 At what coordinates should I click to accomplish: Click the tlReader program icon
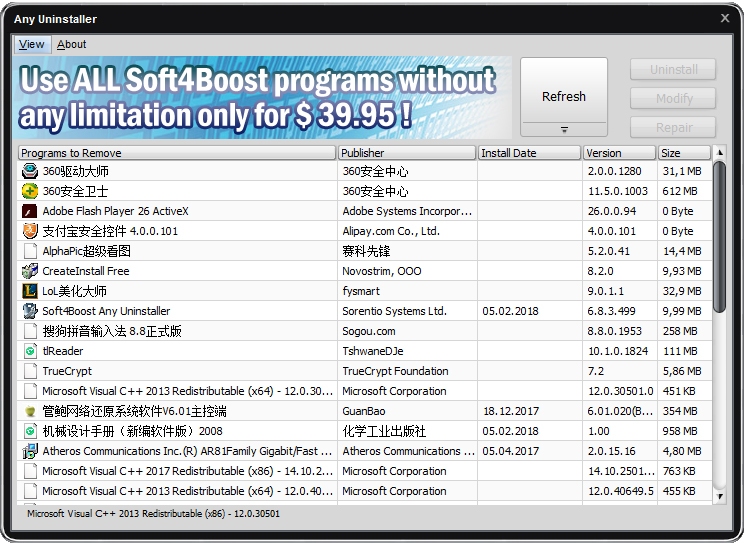(30, 351)
